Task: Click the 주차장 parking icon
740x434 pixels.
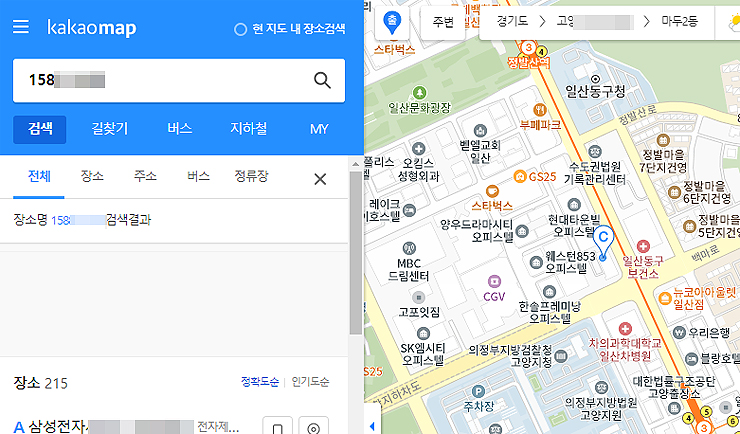Action: click(479, 392)
